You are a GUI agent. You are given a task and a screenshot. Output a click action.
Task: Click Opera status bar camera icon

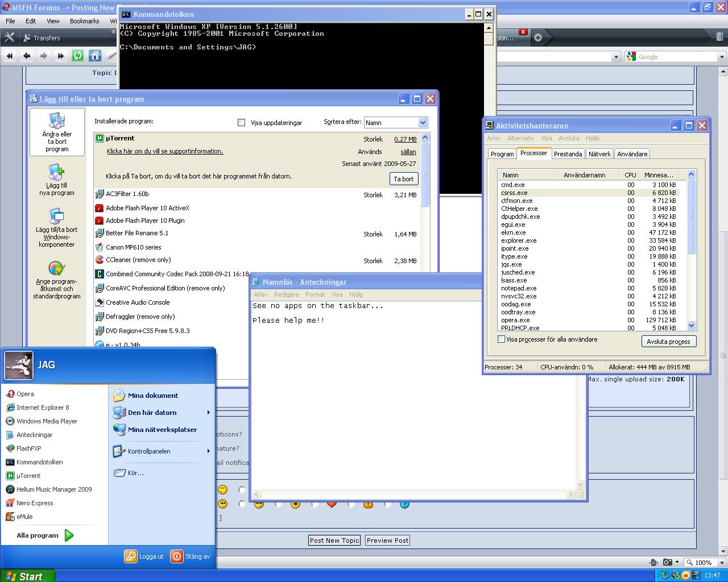point(668,563)
